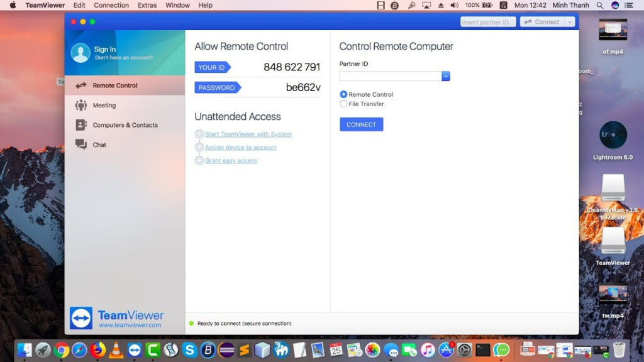The image size is (644, 362).
Task: Click plus icon beside Start TeamViewer with System
Action: click(199, 134)
